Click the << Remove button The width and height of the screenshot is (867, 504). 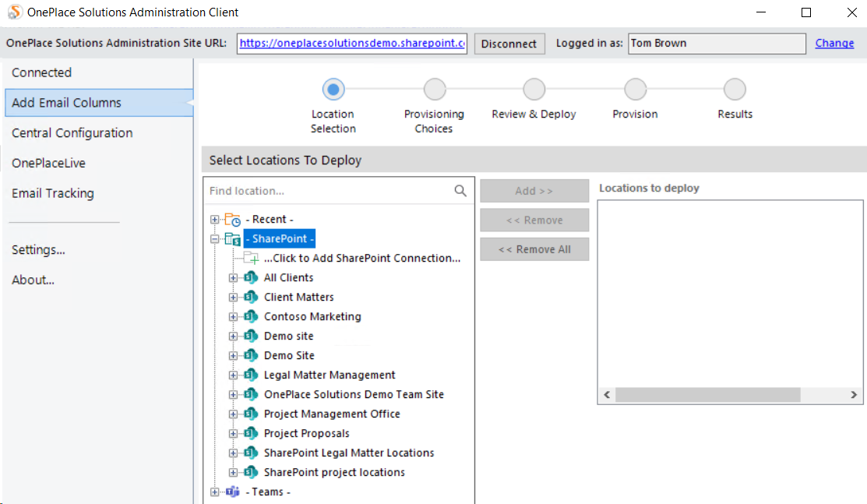tap(534, 220)
